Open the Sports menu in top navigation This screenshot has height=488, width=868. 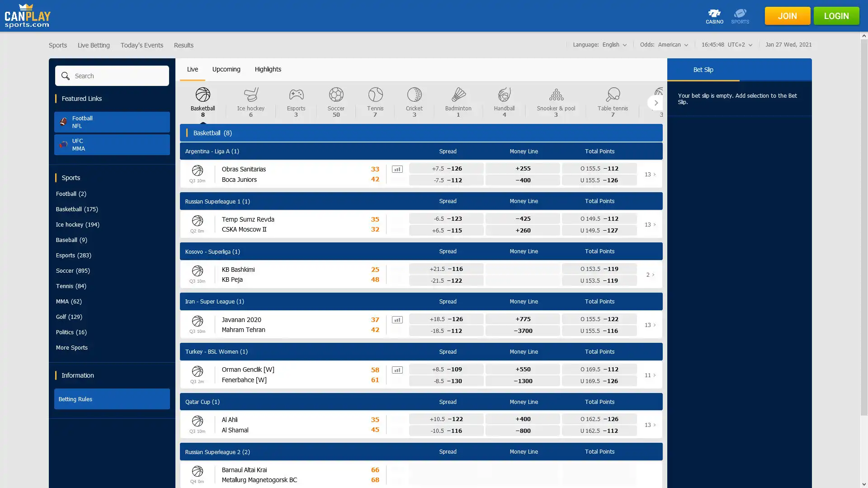tap(58, 45)
